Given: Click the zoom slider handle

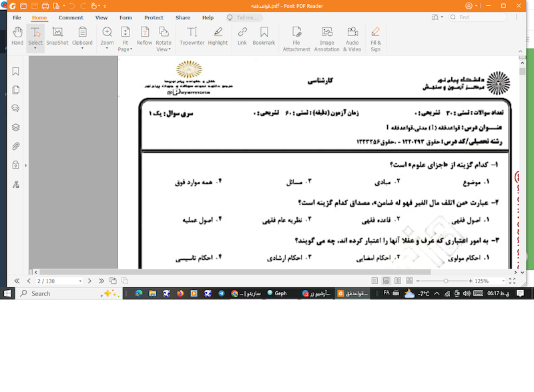Looking at the screenshot, I should (x=446, y=281).
